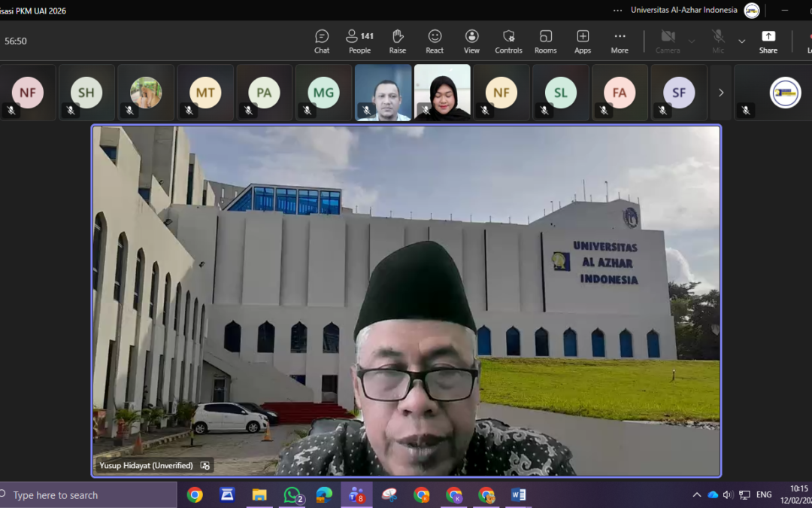Open the Apps panel
Viewport: 812px width, 508px height.
point(583,41)
